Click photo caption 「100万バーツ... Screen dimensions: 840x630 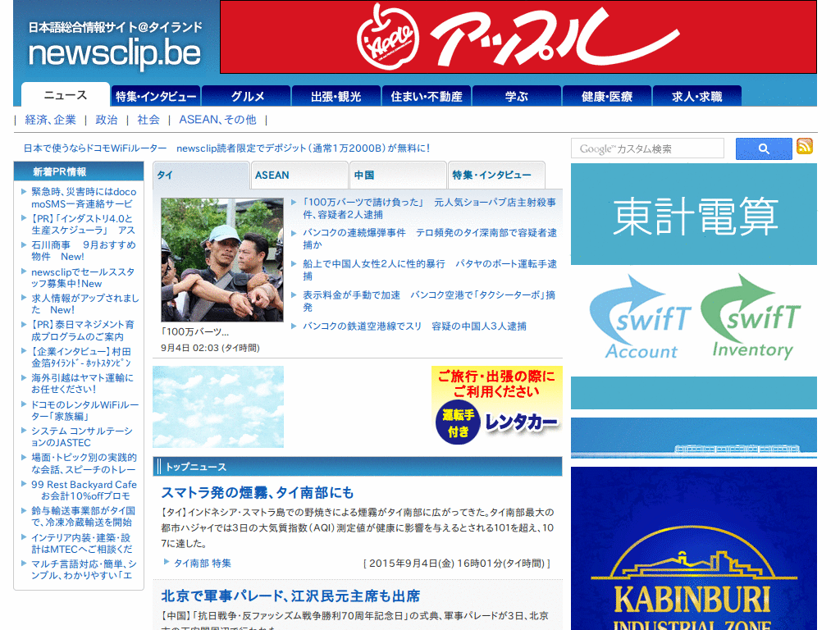[195, 331]
